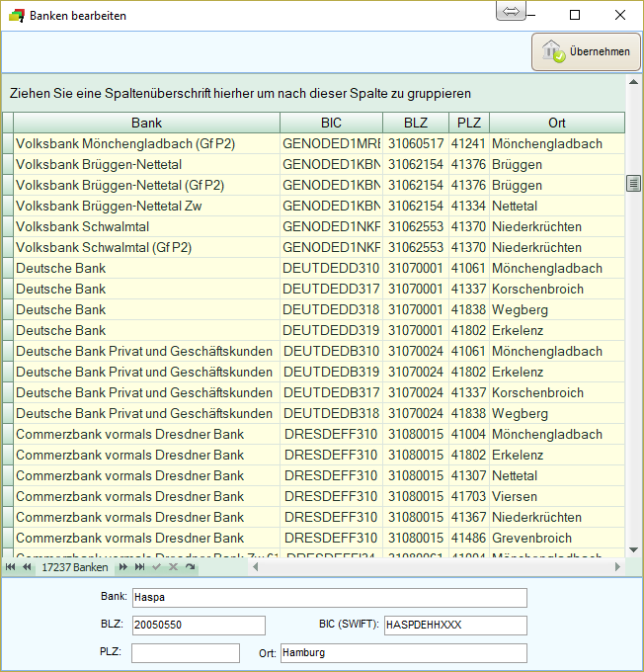Click the Bank input field containing Haspa
This screenshot has height=672, width=644.
point(329,598)
